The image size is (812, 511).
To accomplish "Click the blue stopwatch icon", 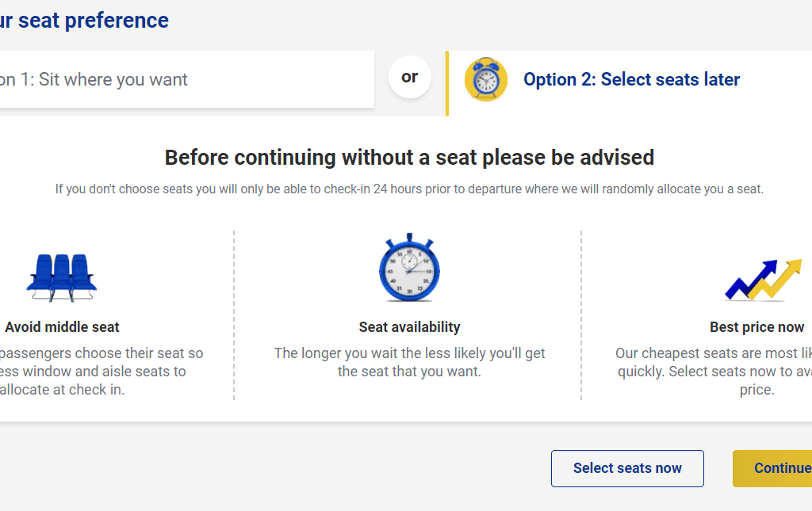I will (409, 268).
